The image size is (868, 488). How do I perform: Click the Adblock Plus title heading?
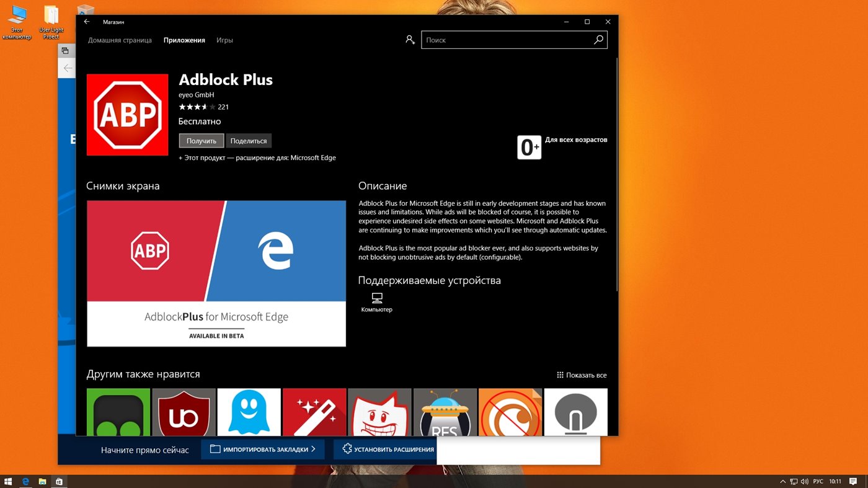pyautogui.click(x=226, y=79)
